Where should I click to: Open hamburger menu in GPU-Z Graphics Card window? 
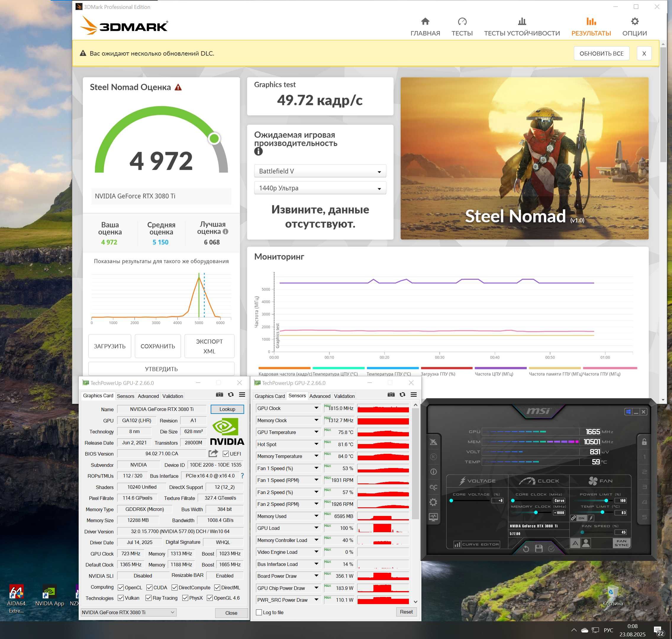pos(242,394)
